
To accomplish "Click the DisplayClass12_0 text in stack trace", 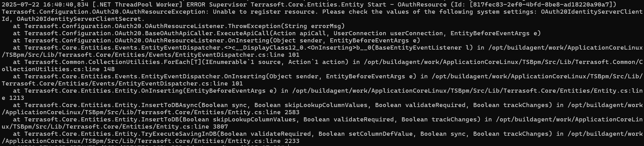I will (273, 48).
